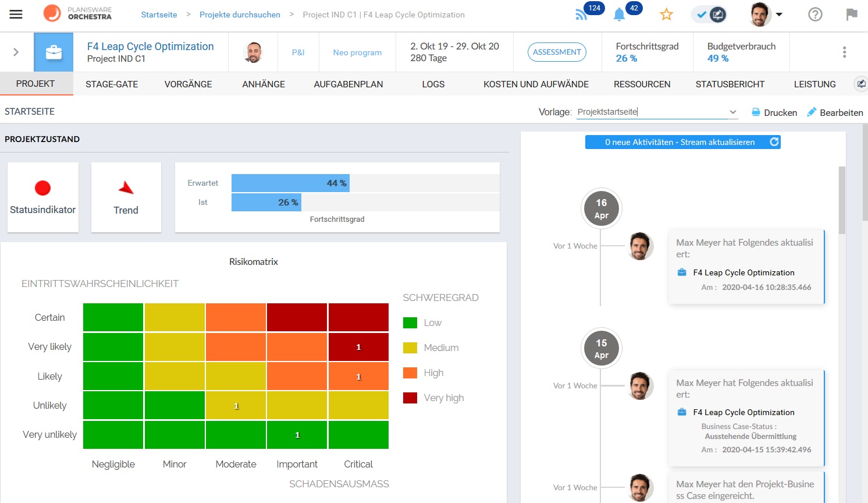Image resolution: width=868 pixels, height=503 pixels.
Task: Expand the left side panel chevron
Action: (16, 52)
